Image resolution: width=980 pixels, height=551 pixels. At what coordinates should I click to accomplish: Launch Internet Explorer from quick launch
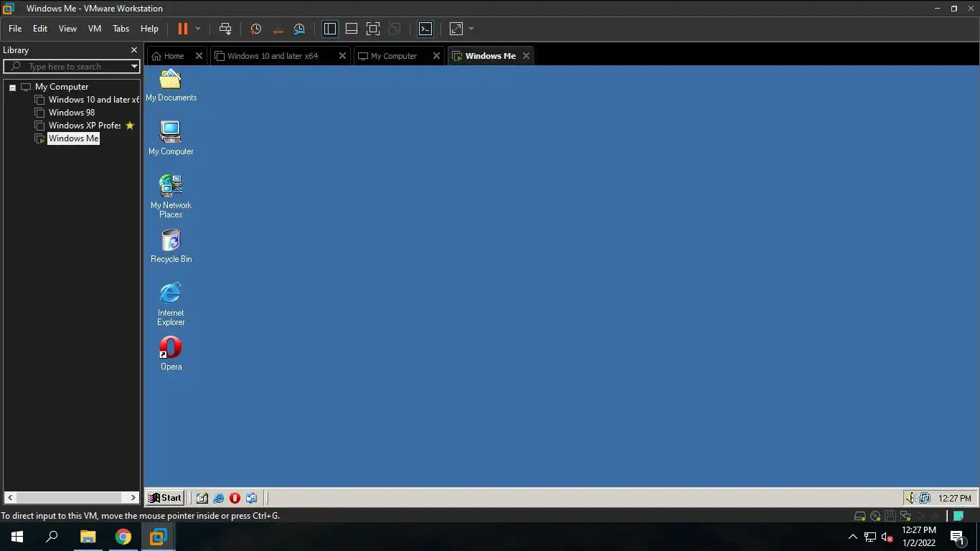pos(219,498)
